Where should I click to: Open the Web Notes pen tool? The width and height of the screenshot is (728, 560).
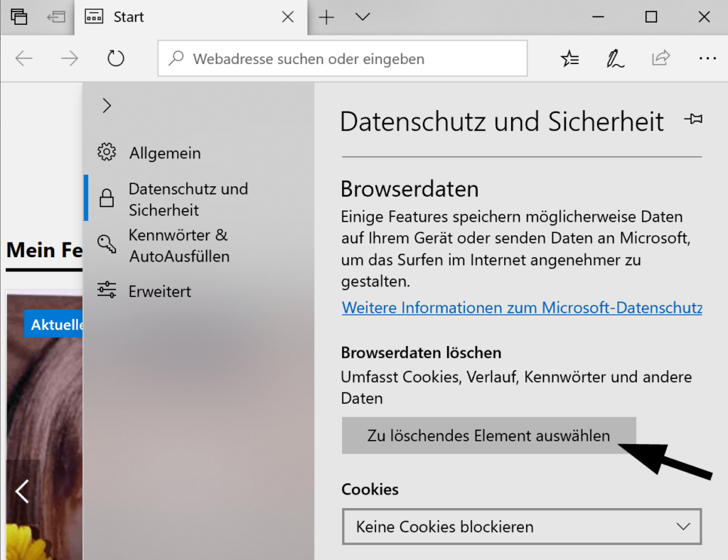coord(614,58)
